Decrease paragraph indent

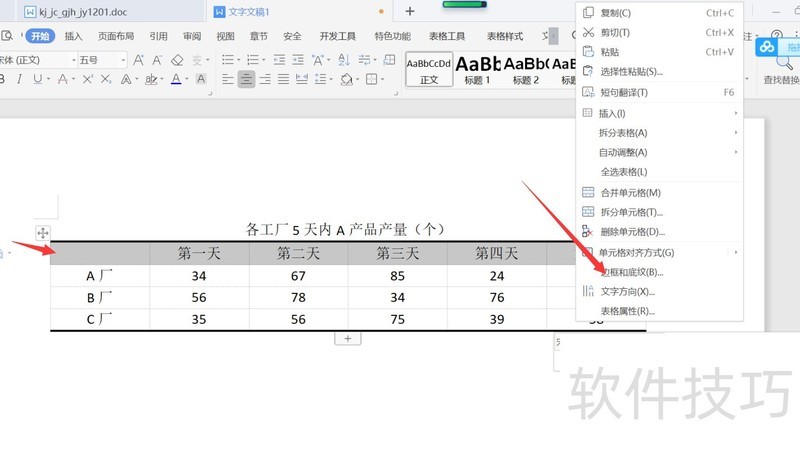[x=279, y=60]
